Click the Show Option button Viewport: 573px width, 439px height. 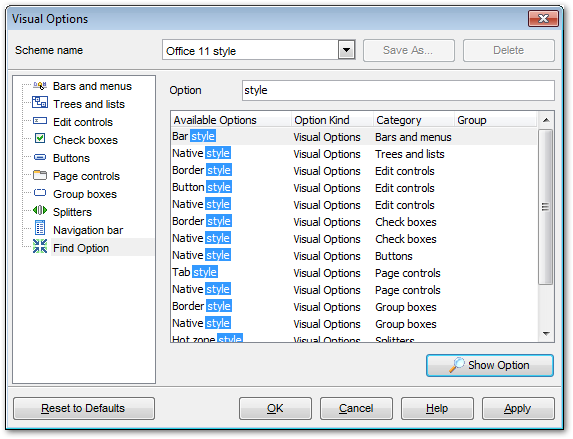point(490,365)
